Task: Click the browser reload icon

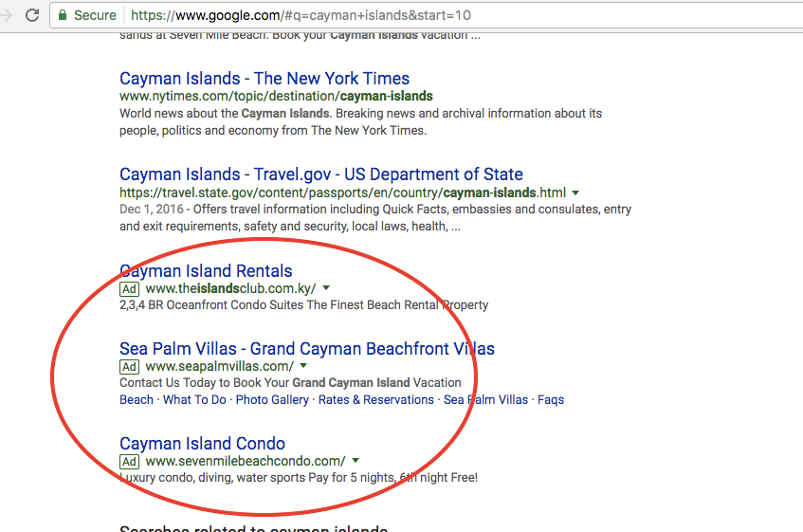Action: point(32,15)
